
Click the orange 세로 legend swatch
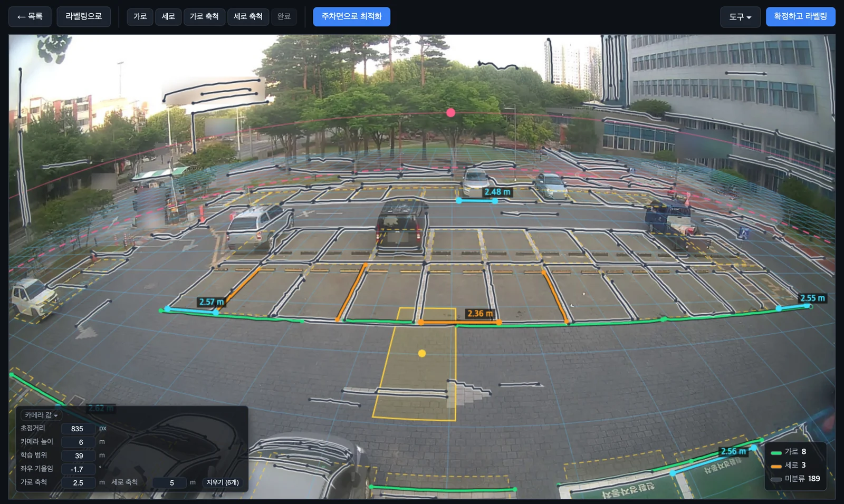pyautogui.click(x=776, y=466)
